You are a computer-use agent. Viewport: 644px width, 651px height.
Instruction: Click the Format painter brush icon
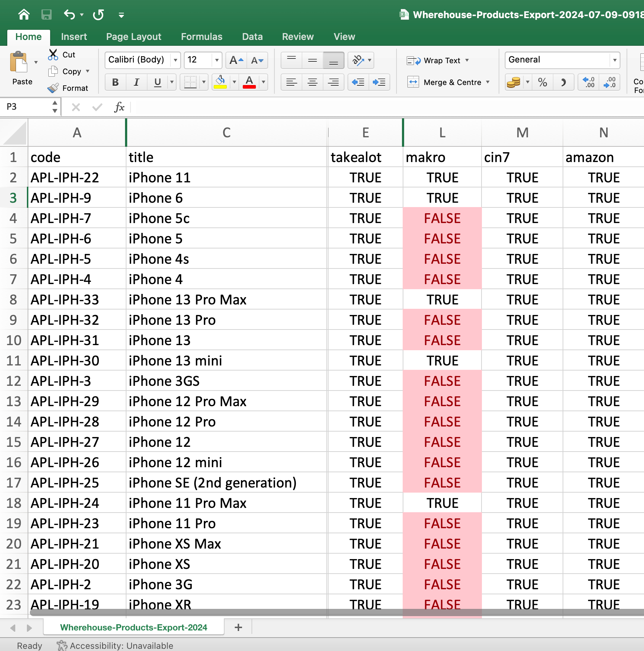click(x=53, y=88)
